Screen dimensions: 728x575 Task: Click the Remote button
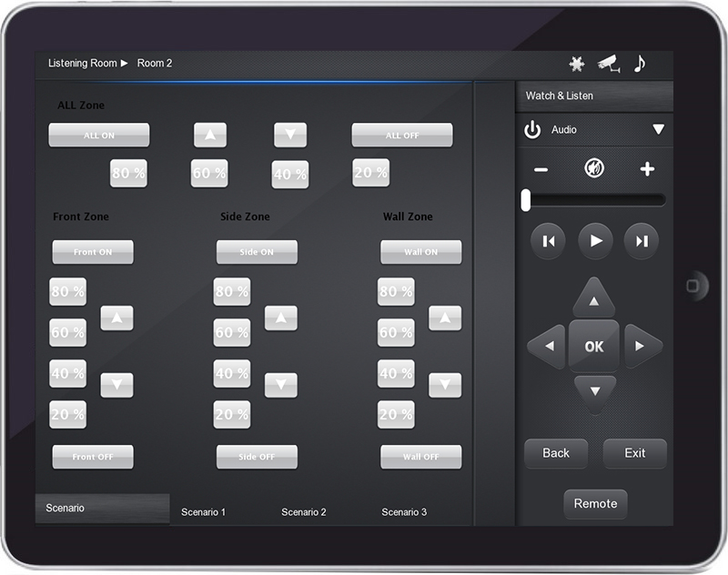595,504
